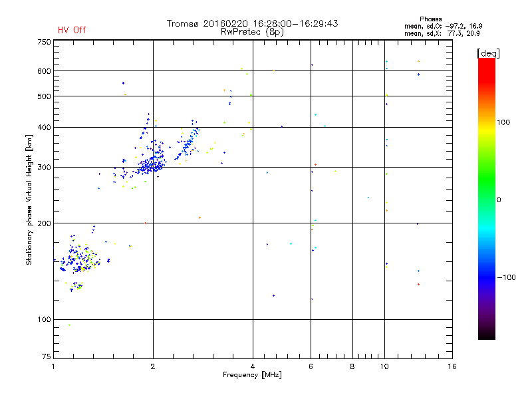This screenshot has height=399, width=532.
Task: Click the x-axis label '6'
Action: tap(311, 366)
